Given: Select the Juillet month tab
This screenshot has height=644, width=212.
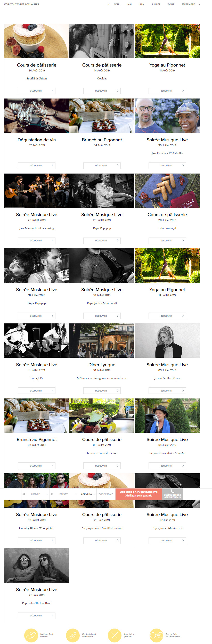Looking at the screenshot, I should (x=156, y=4).
